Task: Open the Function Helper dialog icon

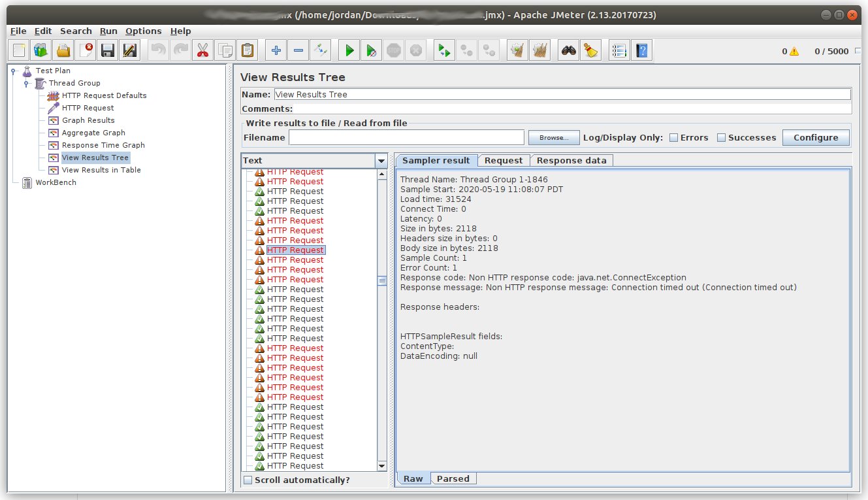Action: pyautogui.click(x=620, y=50)
